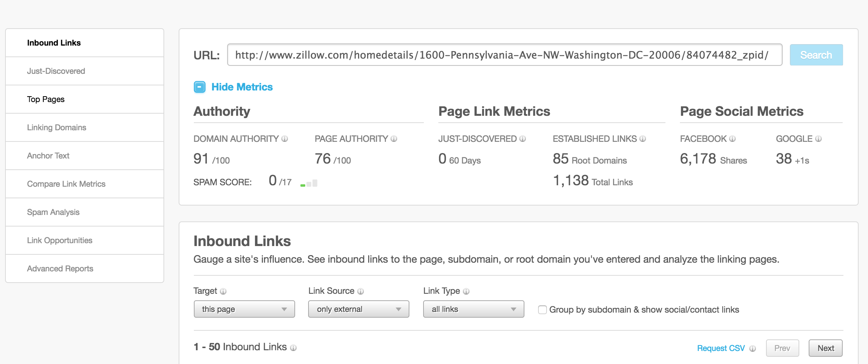This screenshot has height=364, width=868.
Task: Click the Link Source info icon
Action: [361, 291]
